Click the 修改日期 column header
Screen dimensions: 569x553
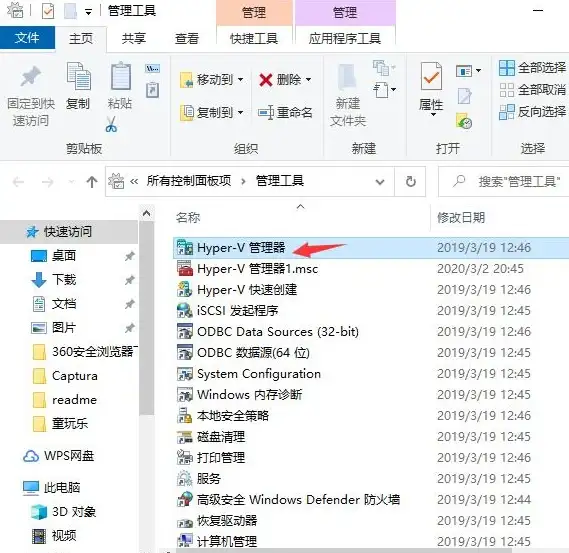coord(461,218)
